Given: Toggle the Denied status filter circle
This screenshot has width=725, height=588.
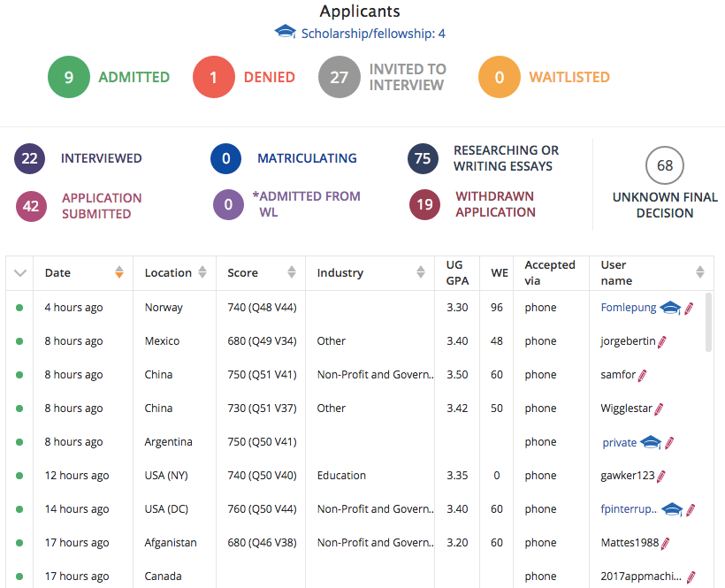Looking at the screenshot, I should [214, 77].
